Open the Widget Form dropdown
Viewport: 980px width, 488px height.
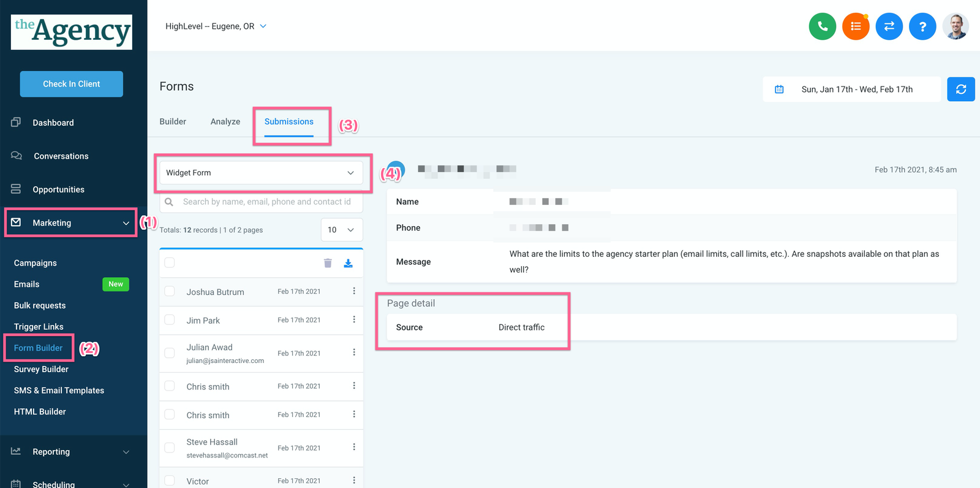point(261,173)
